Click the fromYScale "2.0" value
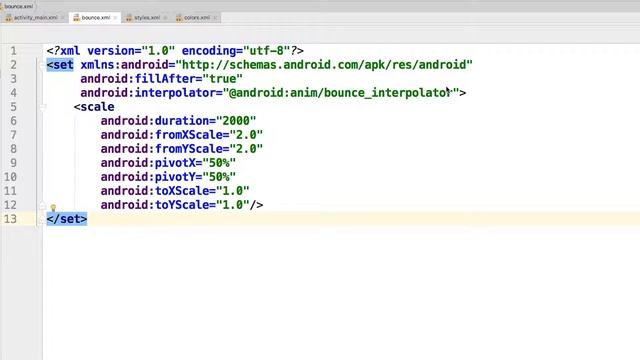Image resolution: width=640 pixels, height=360 pixels. click(246, 149)
